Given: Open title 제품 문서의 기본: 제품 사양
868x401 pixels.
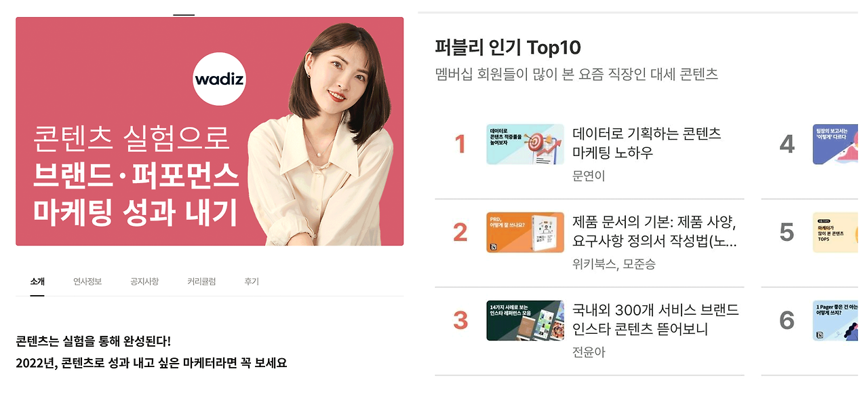Looking at the screenshot, I should tap(655, 231).
